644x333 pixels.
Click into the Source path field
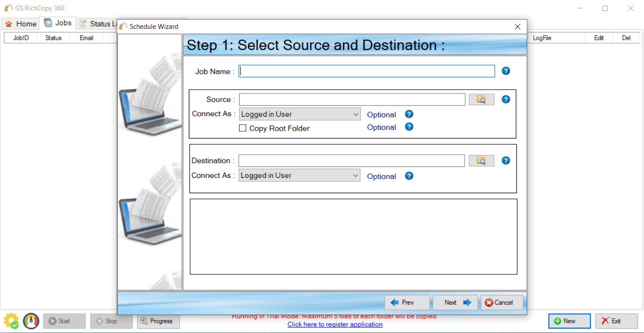point(352,99)
